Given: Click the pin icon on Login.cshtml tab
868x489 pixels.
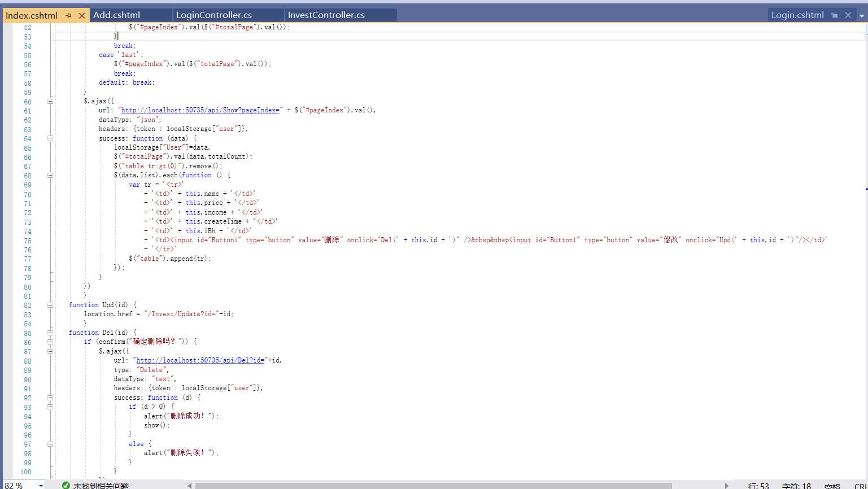Looking at the screenshot, I should pyautogui.click(x=835, y=16).
